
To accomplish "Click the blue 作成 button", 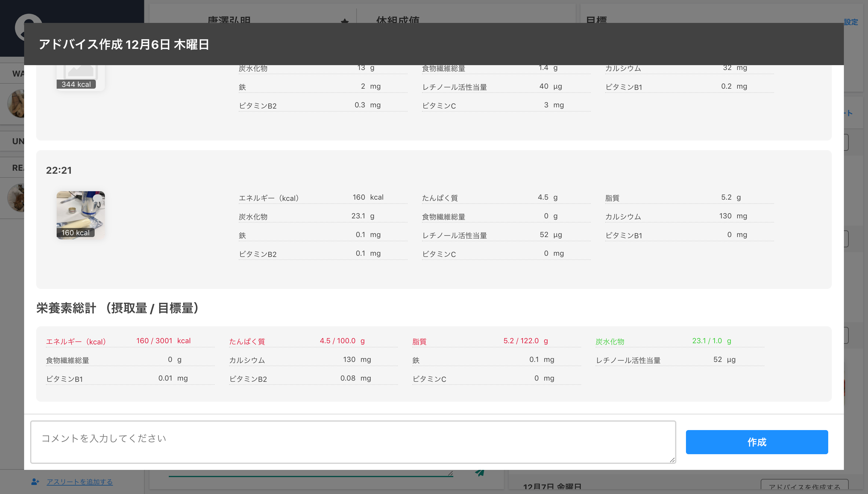I will tap(756, 442).
